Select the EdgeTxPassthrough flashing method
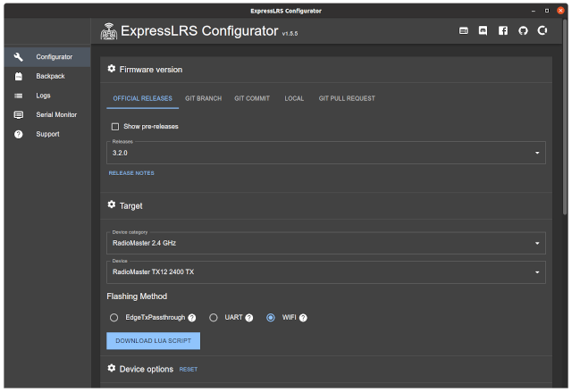 click(x=114, y=318)
